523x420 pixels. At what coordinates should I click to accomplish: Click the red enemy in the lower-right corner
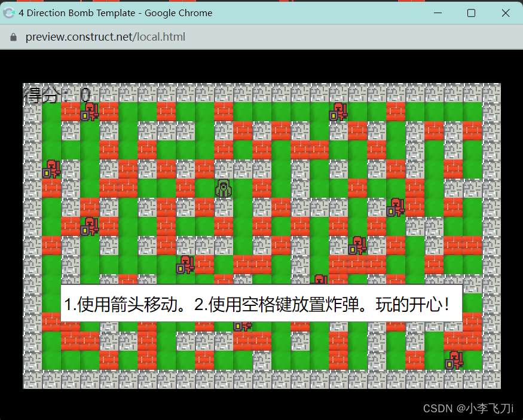pos(454,360)
